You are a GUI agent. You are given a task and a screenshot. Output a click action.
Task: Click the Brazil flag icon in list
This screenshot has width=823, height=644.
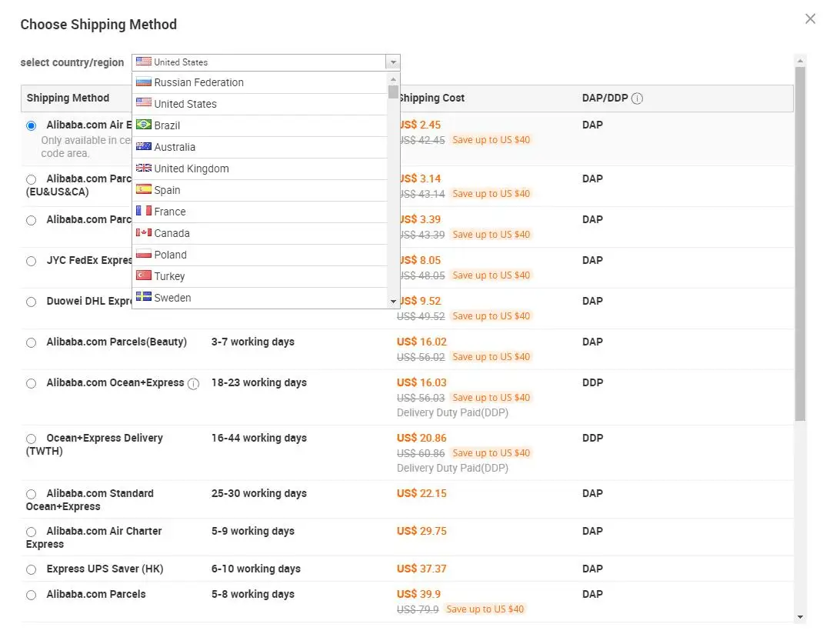coord(143,125)
